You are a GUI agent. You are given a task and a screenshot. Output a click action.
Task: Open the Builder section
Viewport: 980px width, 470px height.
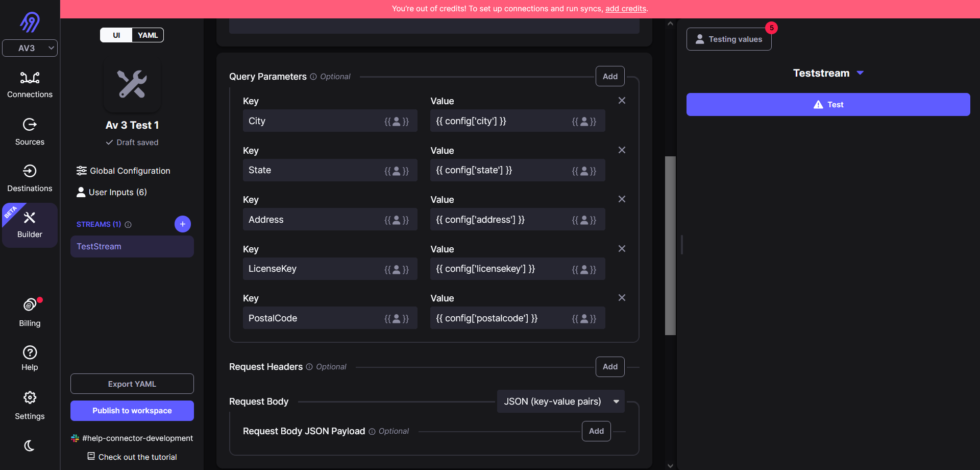click(x=30, y=225)
